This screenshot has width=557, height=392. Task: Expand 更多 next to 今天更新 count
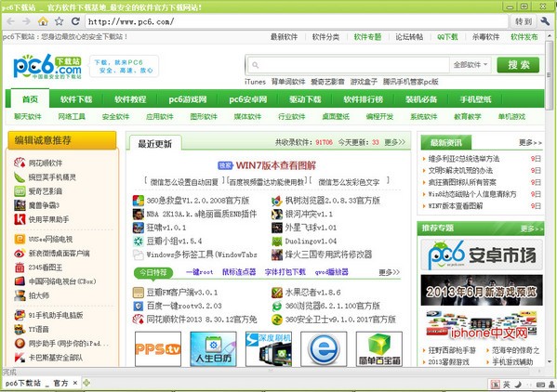pyautogui.click(x=394, y=142)
